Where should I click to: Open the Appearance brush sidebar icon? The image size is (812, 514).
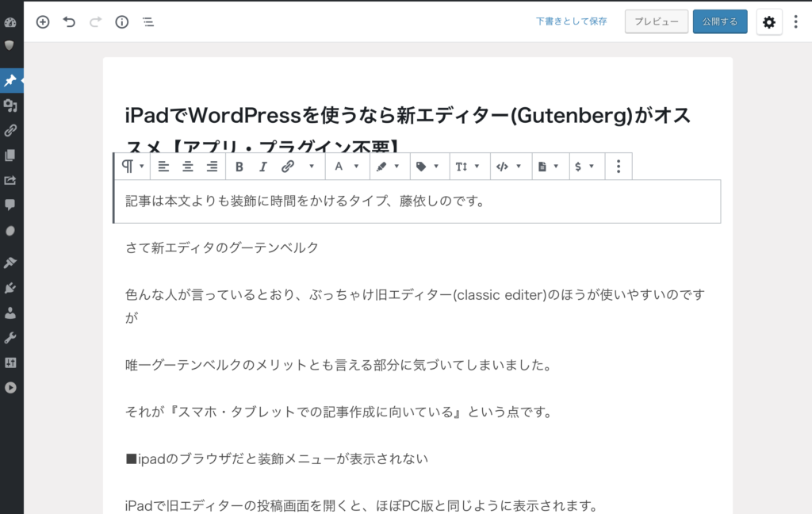coord(10,263)
